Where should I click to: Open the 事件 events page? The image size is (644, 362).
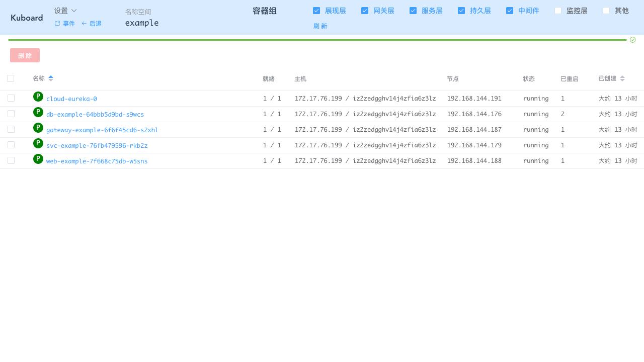tap(65, 24)
